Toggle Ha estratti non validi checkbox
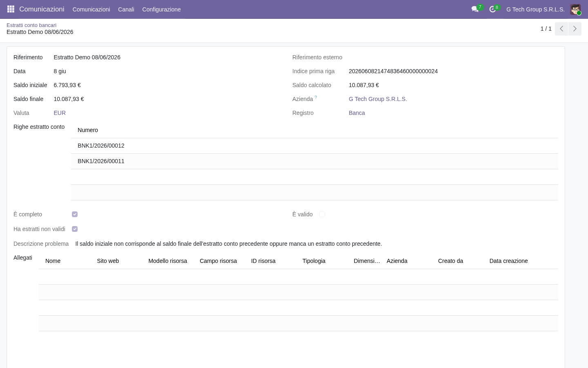The width and height of the screenshot is (588, 368). point(75,229)
